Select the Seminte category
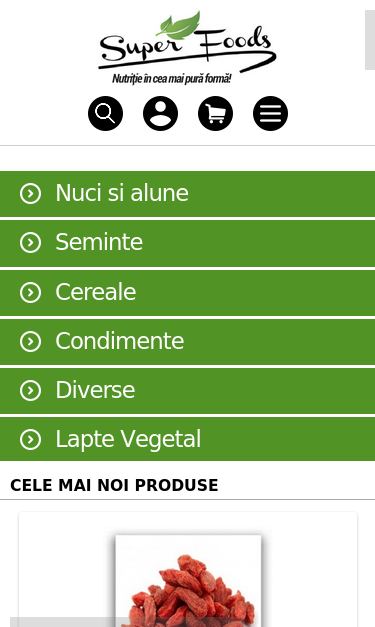Viewport: 375px width, 627px height. point(188,243)
